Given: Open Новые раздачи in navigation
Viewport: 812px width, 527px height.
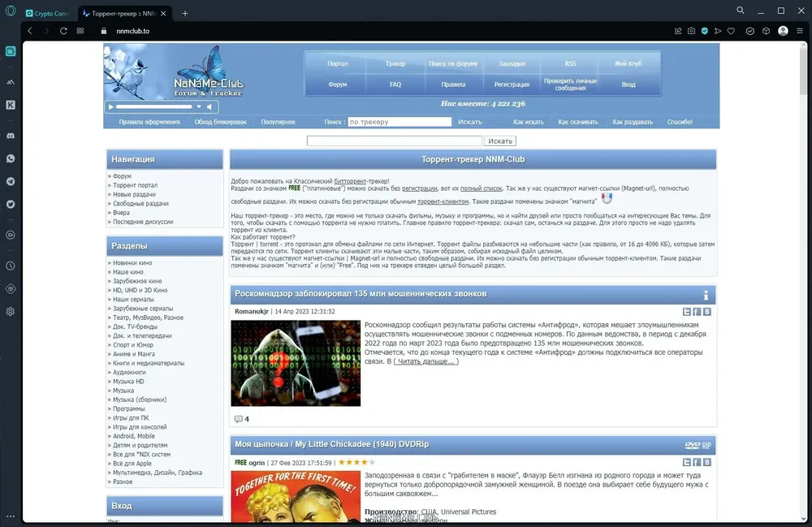Looking at the screenshot, I should [x=134, y=195].
